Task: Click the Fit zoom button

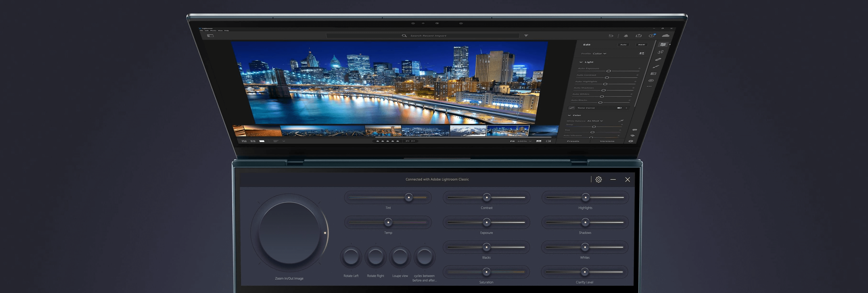Action: click(x=512, y=141)
